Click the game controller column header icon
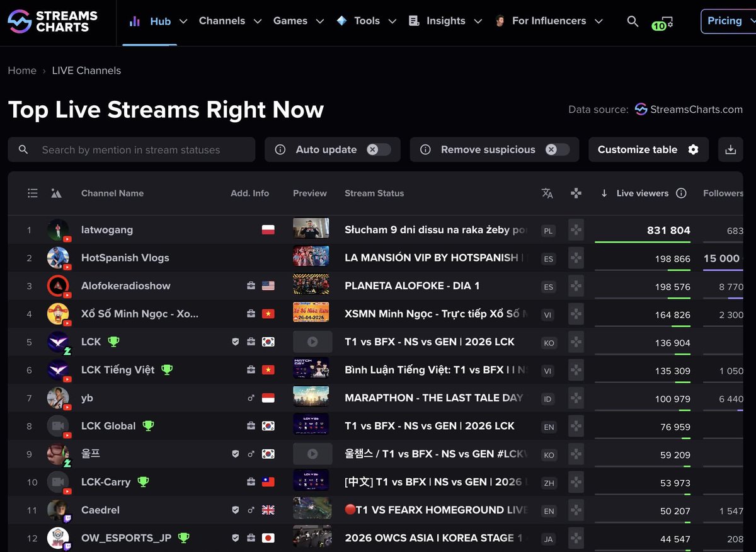Screen dimensions: 756x552 (x=576, y=193)
